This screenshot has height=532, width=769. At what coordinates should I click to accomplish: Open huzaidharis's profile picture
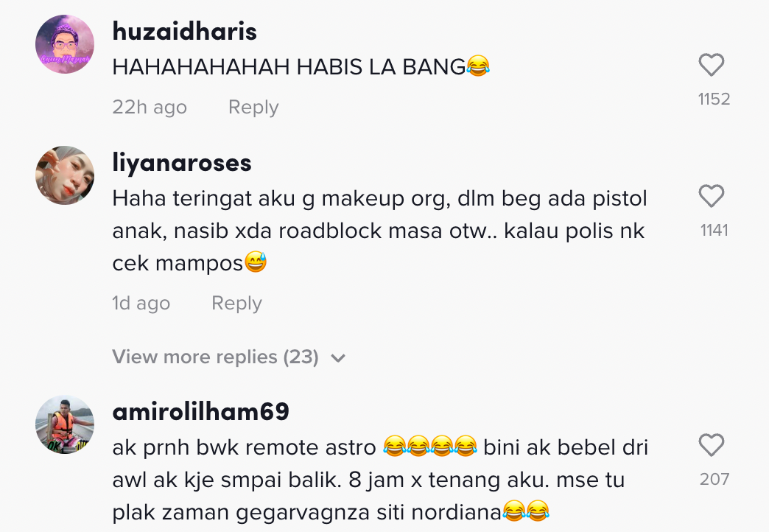point(65,44)
